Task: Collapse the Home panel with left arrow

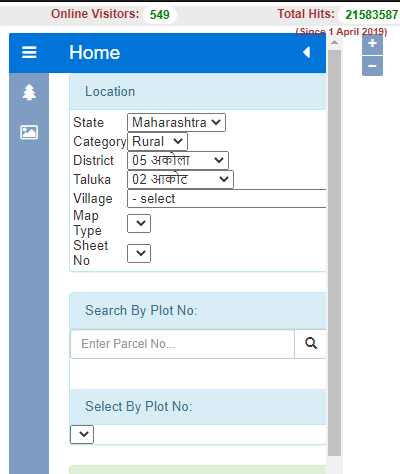Action: click(307, 52)
